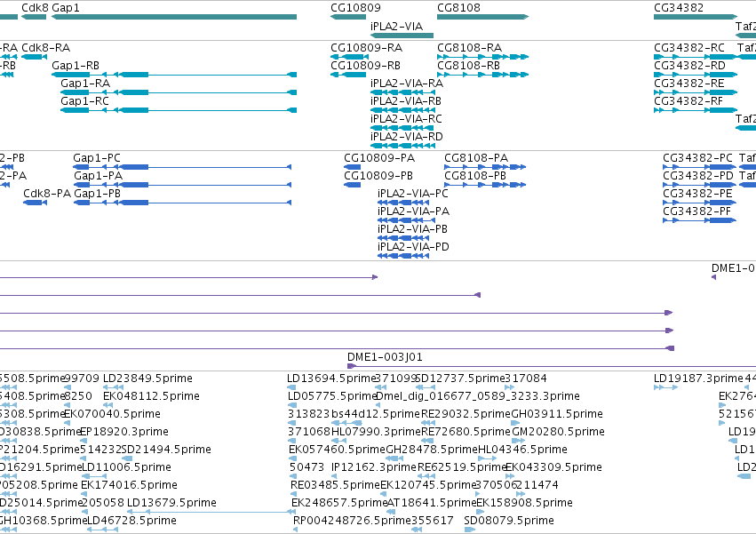The image size is (756, 534).
Task: Select the Gap1-PA coding sequence label
Action: click(98, 176)
